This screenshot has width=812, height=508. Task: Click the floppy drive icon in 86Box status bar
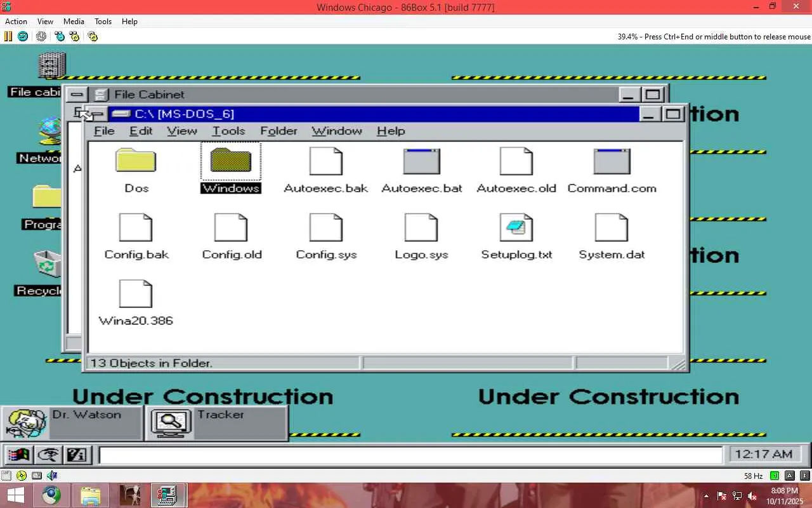click(6, 475)
